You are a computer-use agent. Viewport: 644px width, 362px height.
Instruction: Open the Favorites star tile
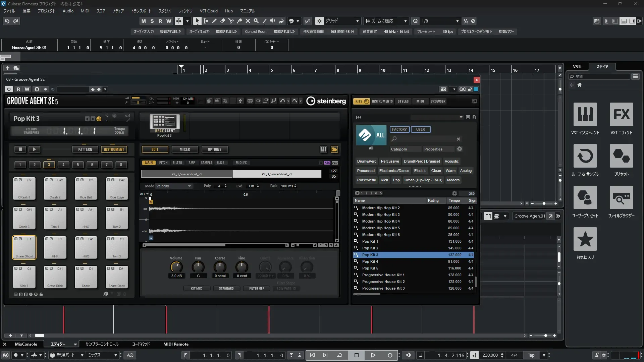[x=585, y=239]
